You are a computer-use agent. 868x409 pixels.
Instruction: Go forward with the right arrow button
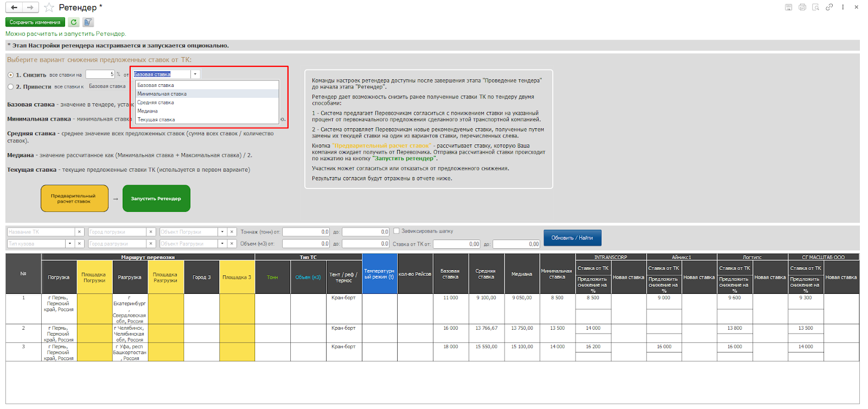[x=30, y=7]
